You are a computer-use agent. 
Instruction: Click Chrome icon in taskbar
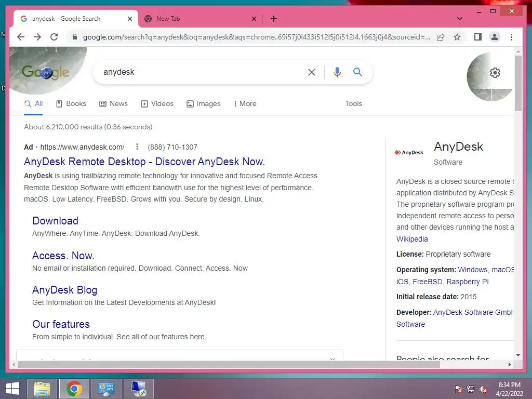pyautogui.click(x=74, y=389)
